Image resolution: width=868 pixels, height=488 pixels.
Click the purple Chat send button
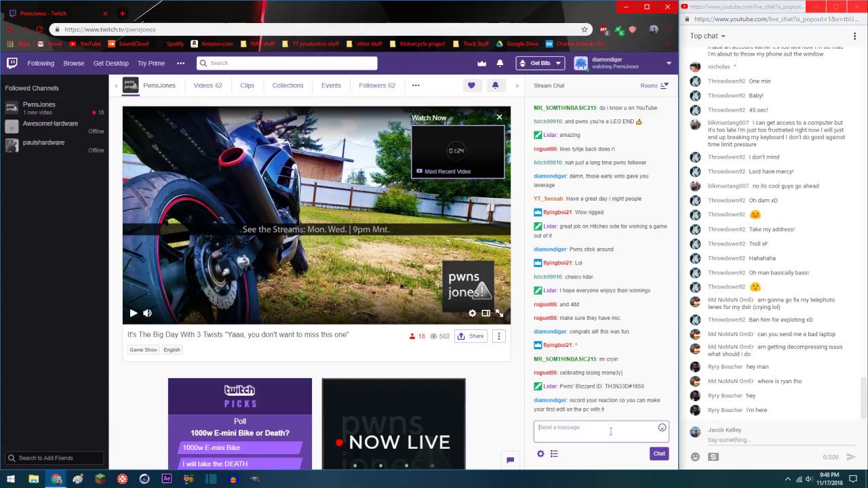pos(659,453)
